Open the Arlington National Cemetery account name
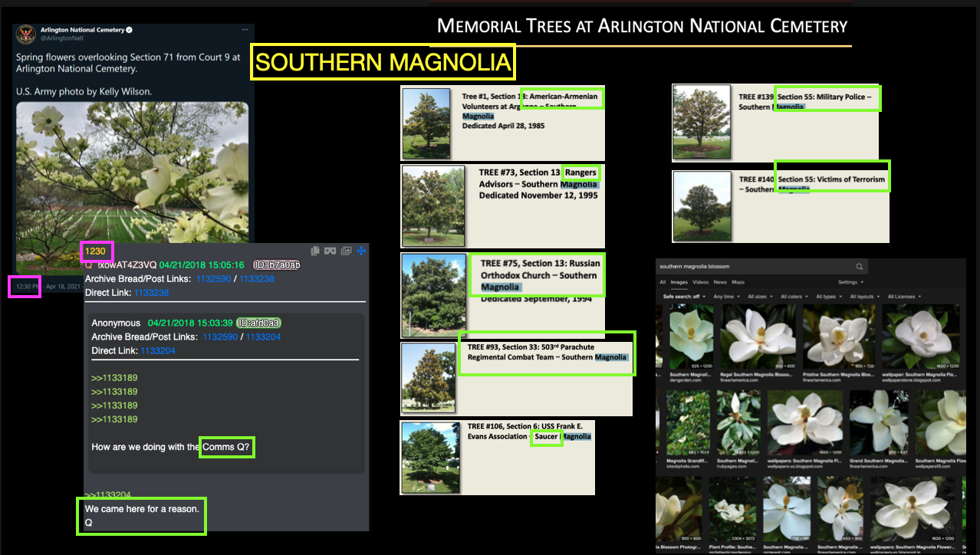The height and width of the screenshot is (555, 980). [81, 30]
